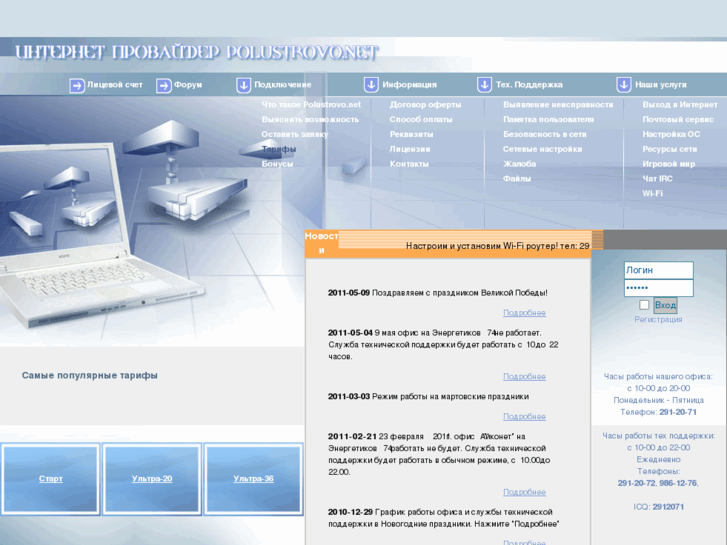Click the arrow icon beside Лицевой счет
The image size is (727, 545).
tap(77, 85)
